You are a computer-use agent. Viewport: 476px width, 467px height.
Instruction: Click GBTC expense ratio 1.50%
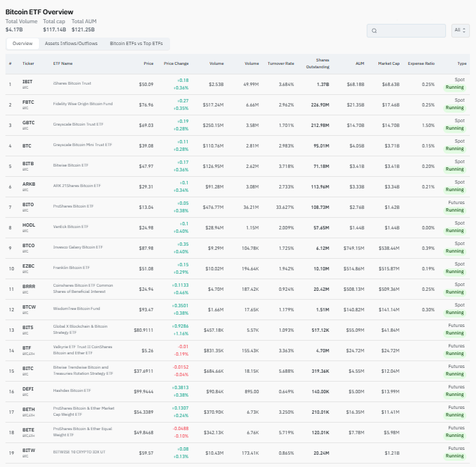tap(428, 126)
